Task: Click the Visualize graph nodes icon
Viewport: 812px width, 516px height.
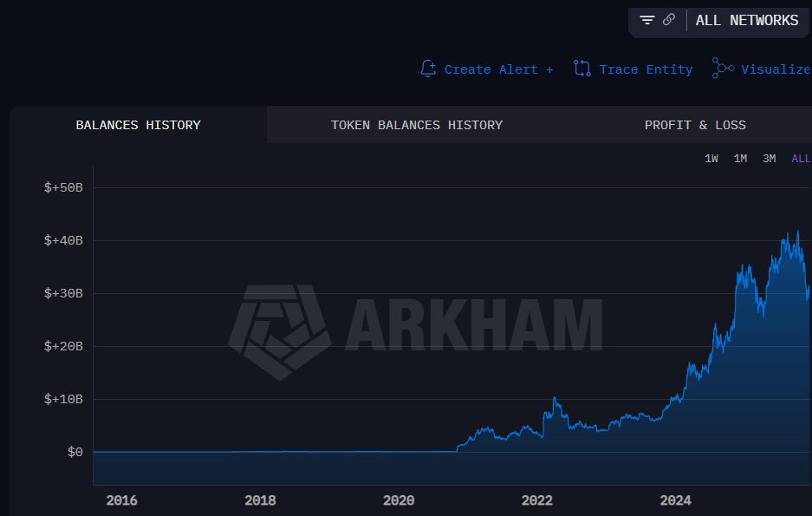Action: click(x=723, y=69)
